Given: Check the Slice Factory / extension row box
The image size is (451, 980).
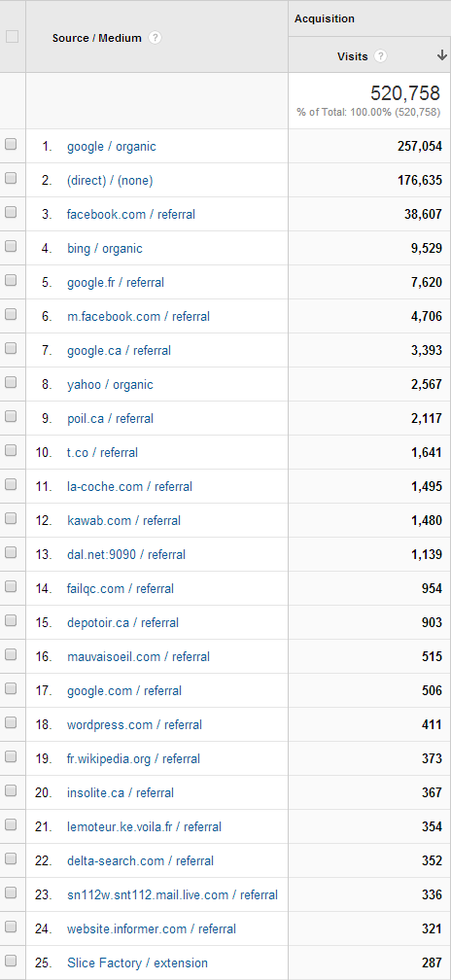Looking at the screenshot, I should click(11, 962).
